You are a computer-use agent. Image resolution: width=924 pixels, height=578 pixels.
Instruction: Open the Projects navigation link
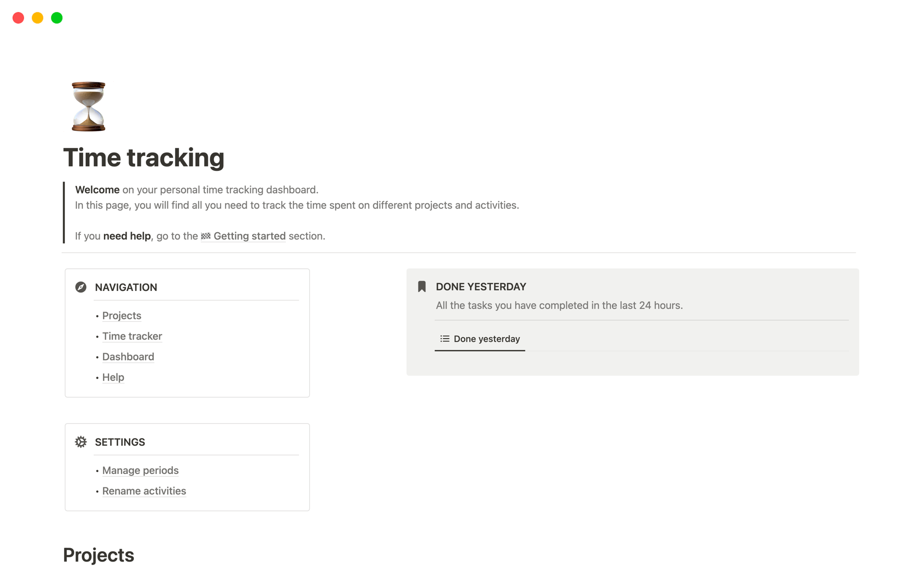click(x=122, y=315)
